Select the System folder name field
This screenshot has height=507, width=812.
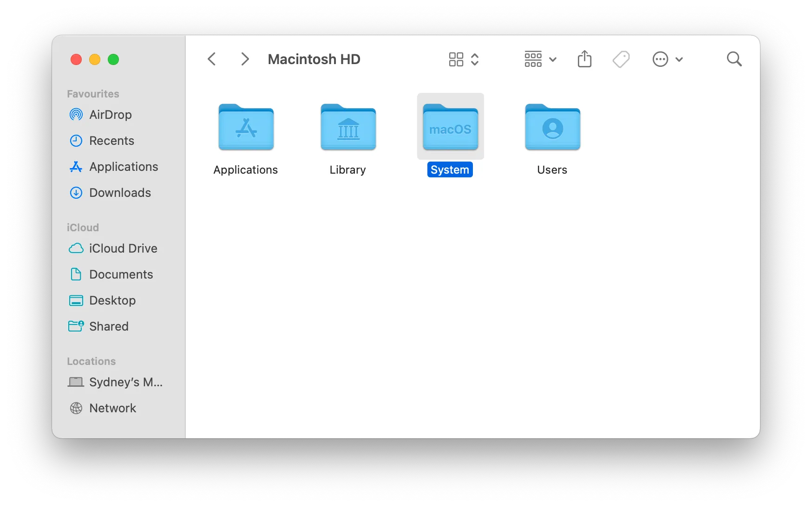click(449, 169)
